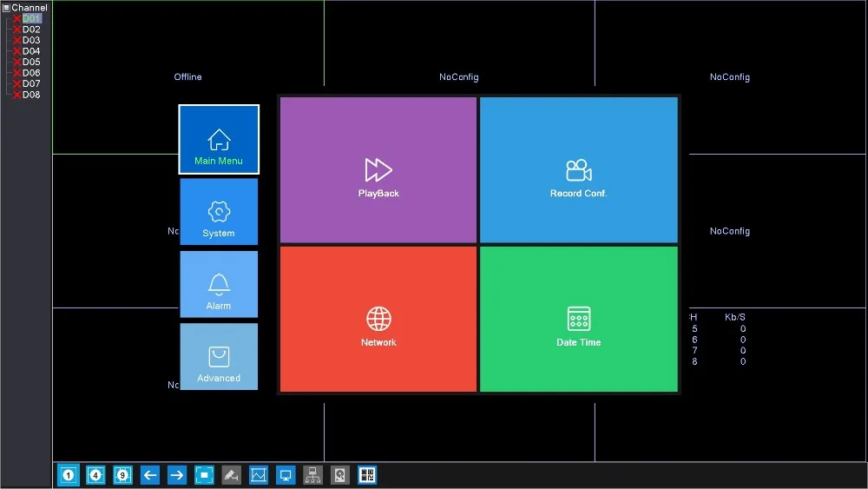Screen dimensions: 868x489
Task: Click the monitor output settings icon
Action: click(x=285, y=475)
